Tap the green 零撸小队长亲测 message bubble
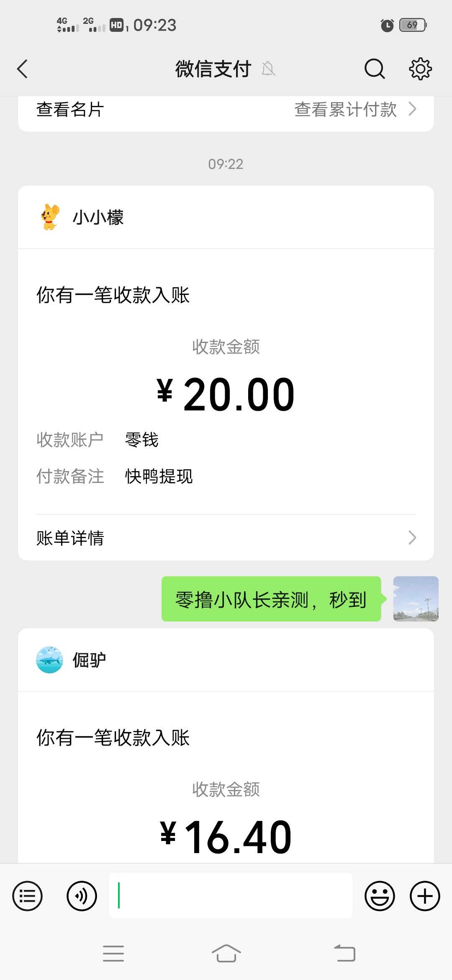The width and height of the screenshot is (452, 980). point(271,599)
